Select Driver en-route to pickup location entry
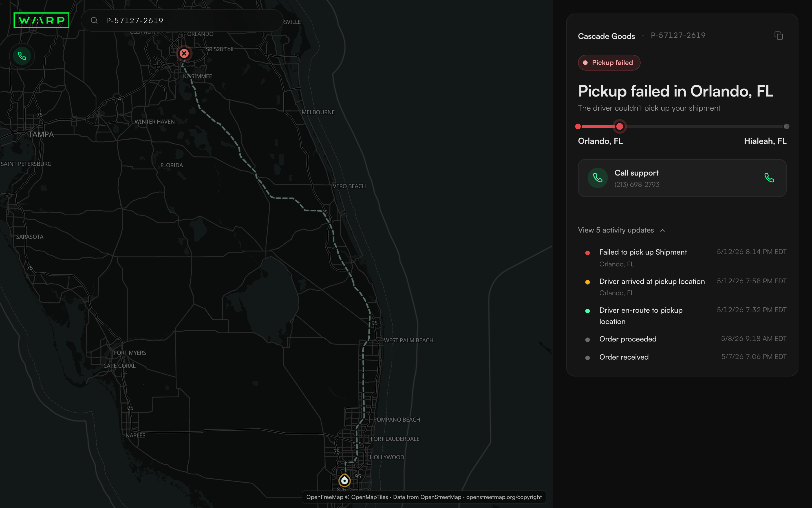 682,316
